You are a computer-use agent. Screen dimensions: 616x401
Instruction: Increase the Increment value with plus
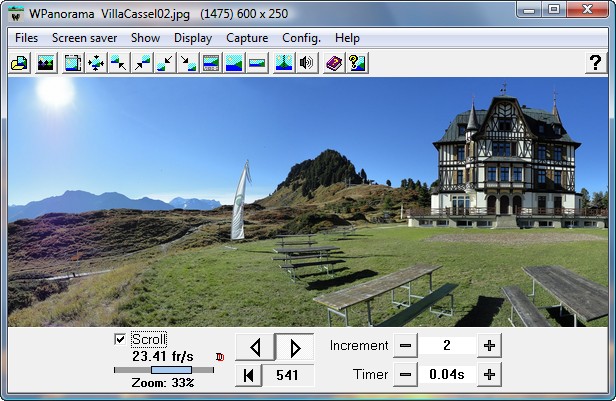click(489, 346)
